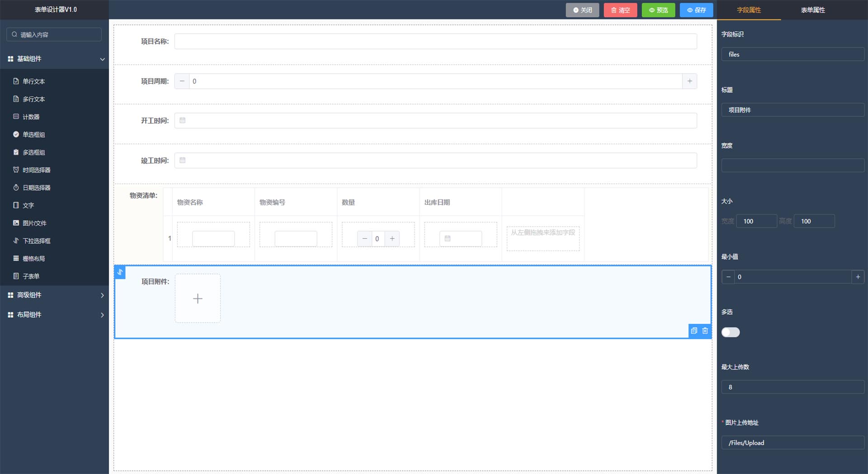868x474 pixels.
Task: Increase 项目周期 with plus button
Action: click(x=689, y=81)
